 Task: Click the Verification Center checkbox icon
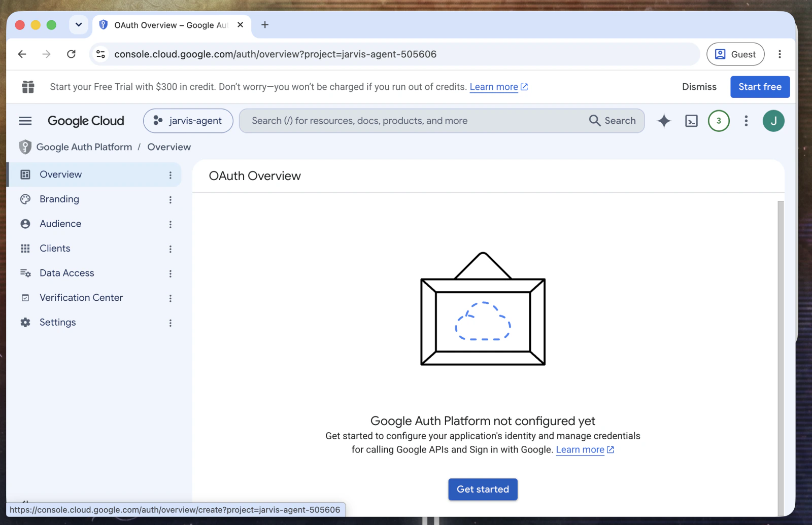(x=25, y=298)
